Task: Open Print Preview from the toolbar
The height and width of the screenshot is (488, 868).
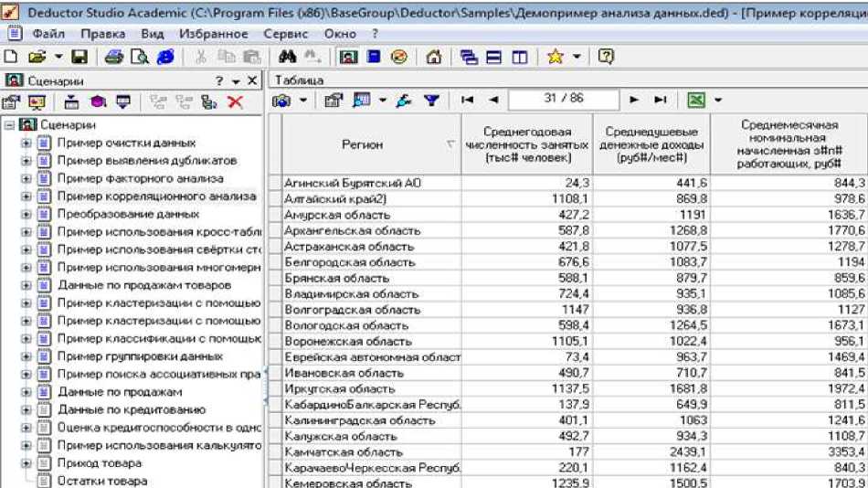Action: pos(139,57)
